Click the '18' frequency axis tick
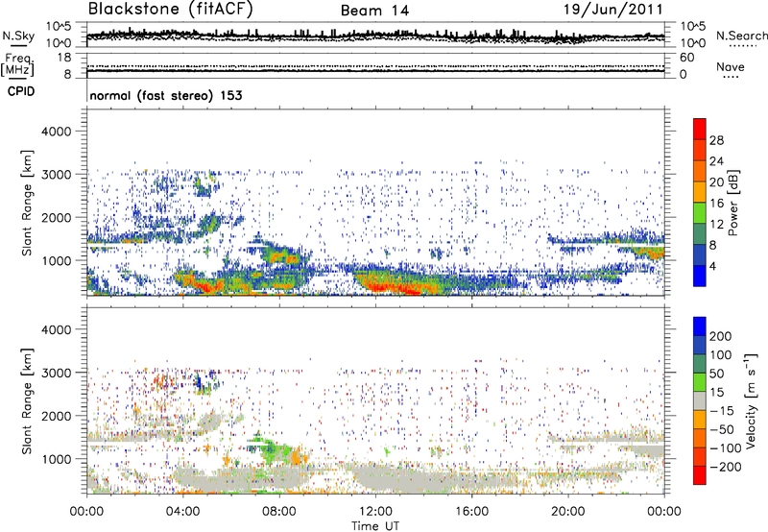The image size is (768, 532). tap(64, 58)
